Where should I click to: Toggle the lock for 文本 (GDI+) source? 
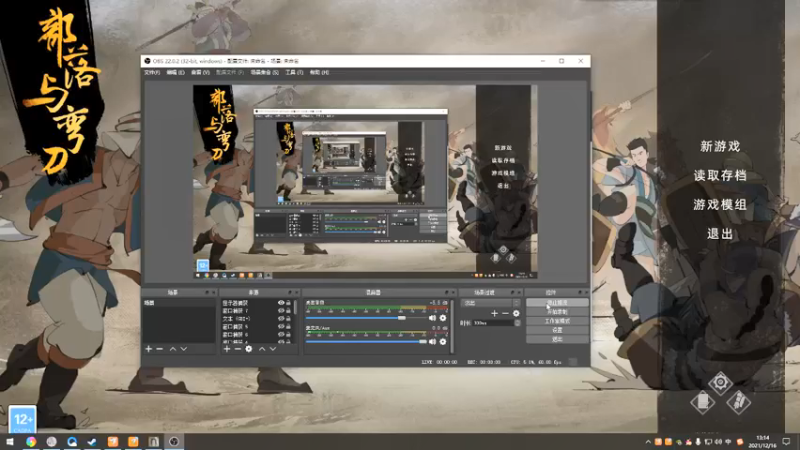pos(288,318)
